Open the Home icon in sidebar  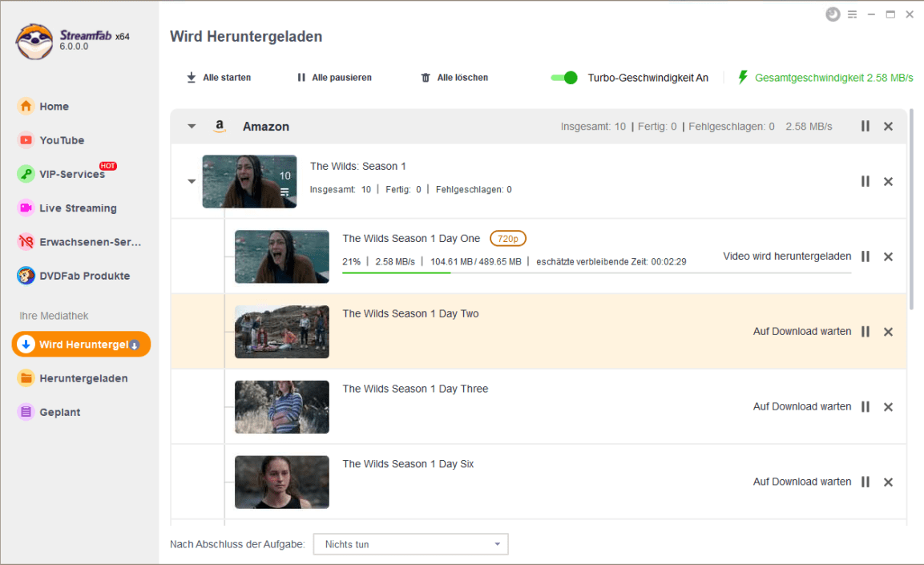tap(26, 106)
